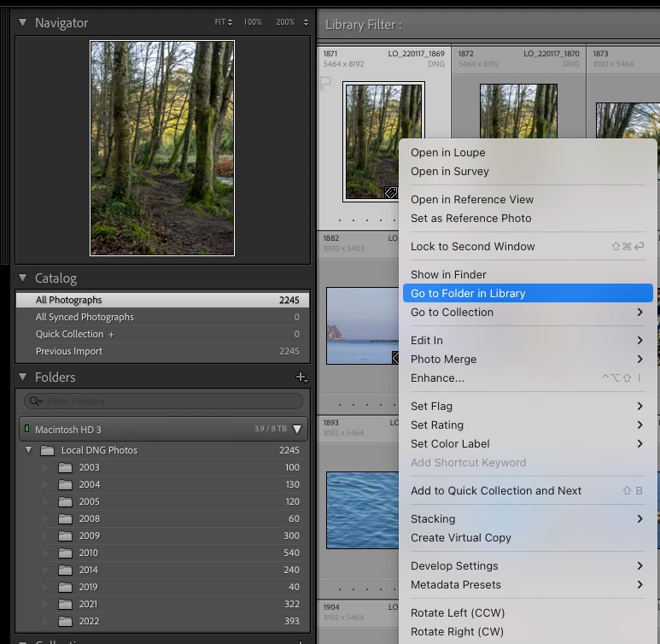Screen dimensions: 660x644
Task: Open the Develop Settings submenu
Action: click(x=528, y=565)
